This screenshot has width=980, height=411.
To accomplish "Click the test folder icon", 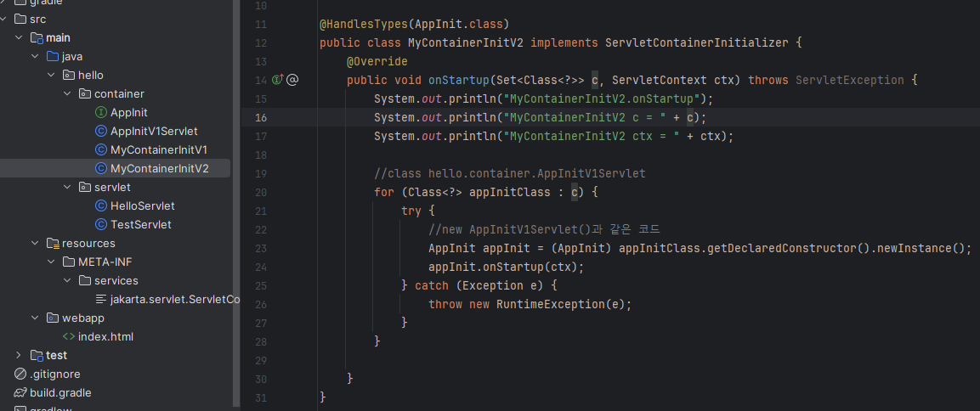I will coord(37,356).
